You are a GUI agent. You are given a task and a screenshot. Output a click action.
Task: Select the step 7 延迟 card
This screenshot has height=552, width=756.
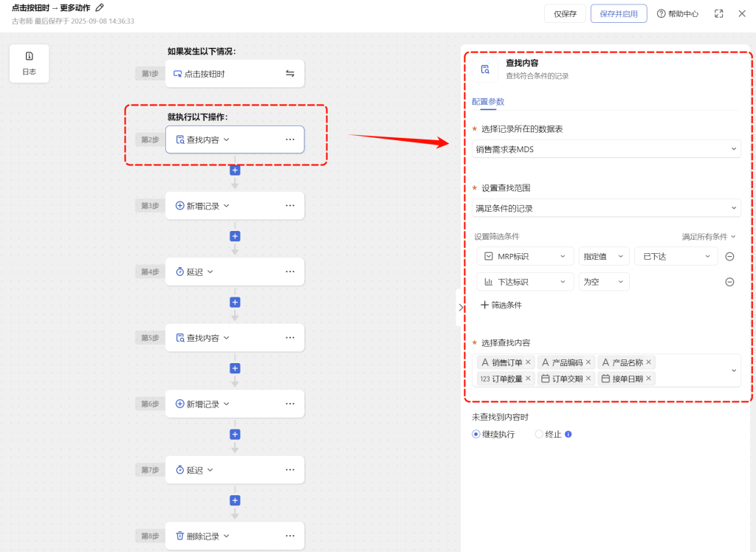235,470
